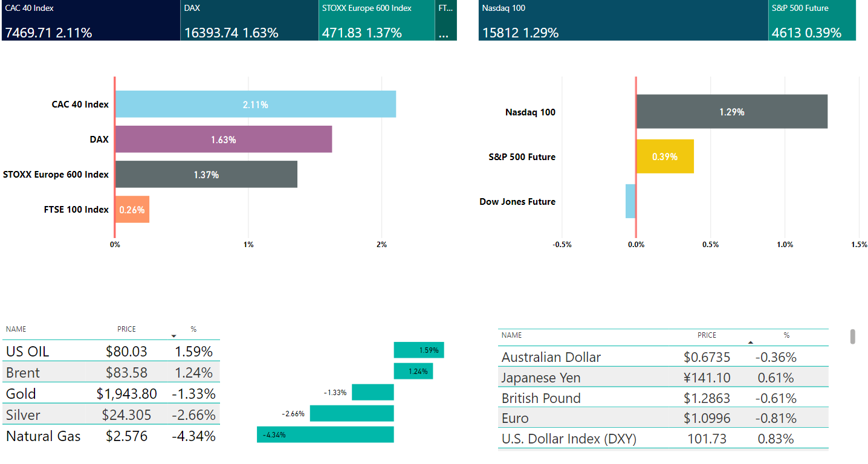Select the Australian Dollar row
868x464 pixels.
[663, 357]
